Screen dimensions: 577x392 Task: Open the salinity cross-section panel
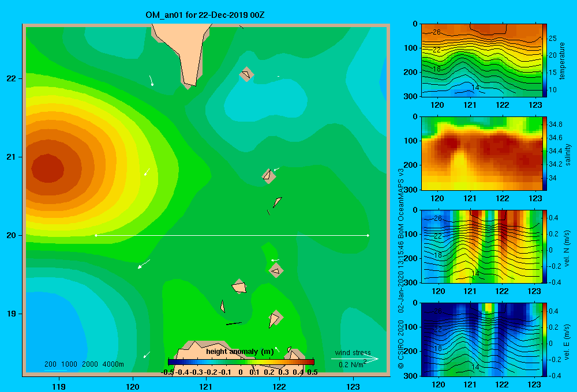tap(482, 154)
